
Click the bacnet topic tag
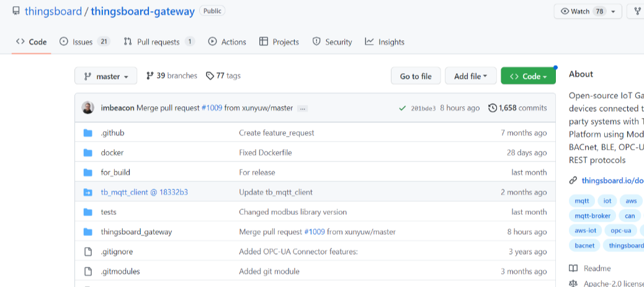[x=584, y=245]
